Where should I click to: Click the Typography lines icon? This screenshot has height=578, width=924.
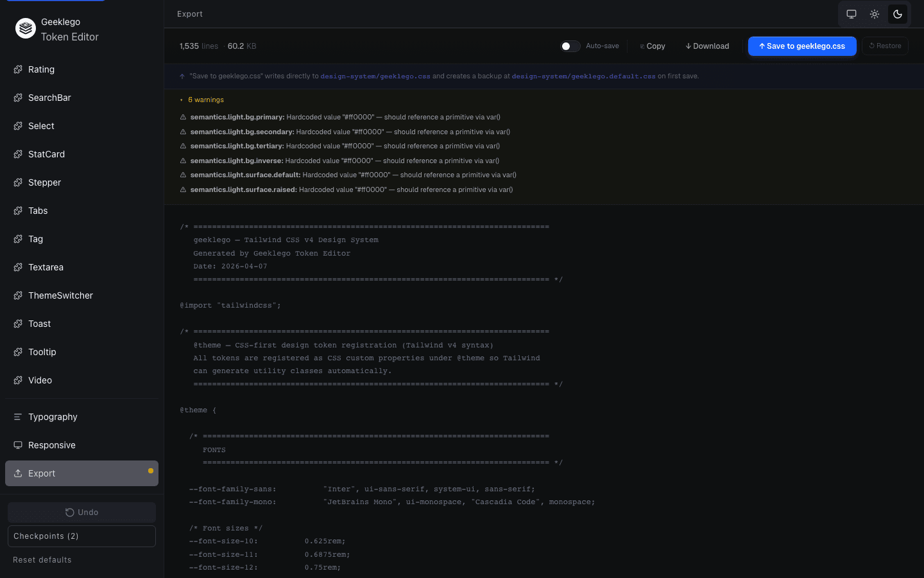pyautogui.click(x=18, y=417)
